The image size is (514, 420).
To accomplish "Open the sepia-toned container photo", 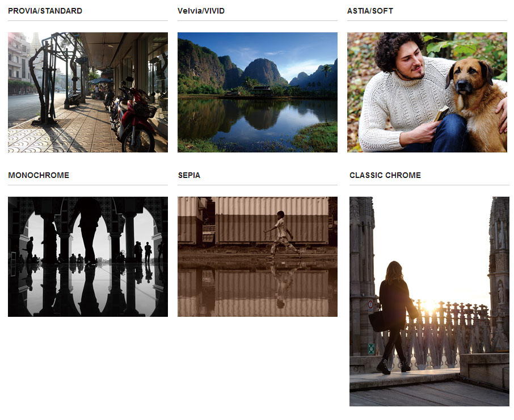I will pos(257,256).
